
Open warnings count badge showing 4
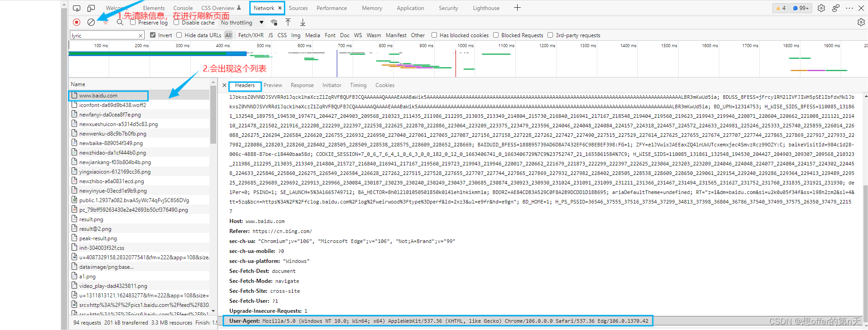[781, 8]
